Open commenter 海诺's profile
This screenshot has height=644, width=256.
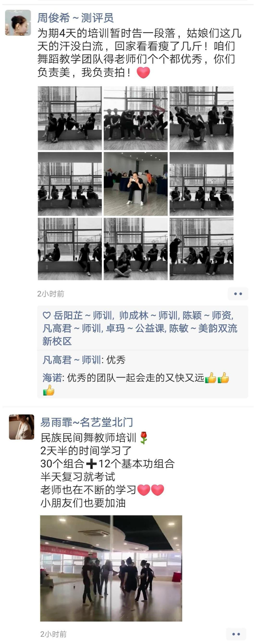coord(52,378)
